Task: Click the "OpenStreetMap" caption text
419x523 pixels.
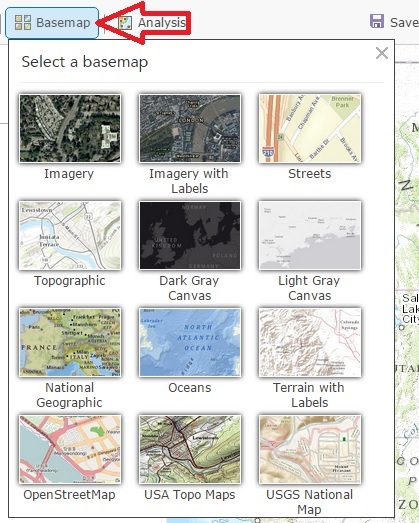Action: (x=69, y=495)
